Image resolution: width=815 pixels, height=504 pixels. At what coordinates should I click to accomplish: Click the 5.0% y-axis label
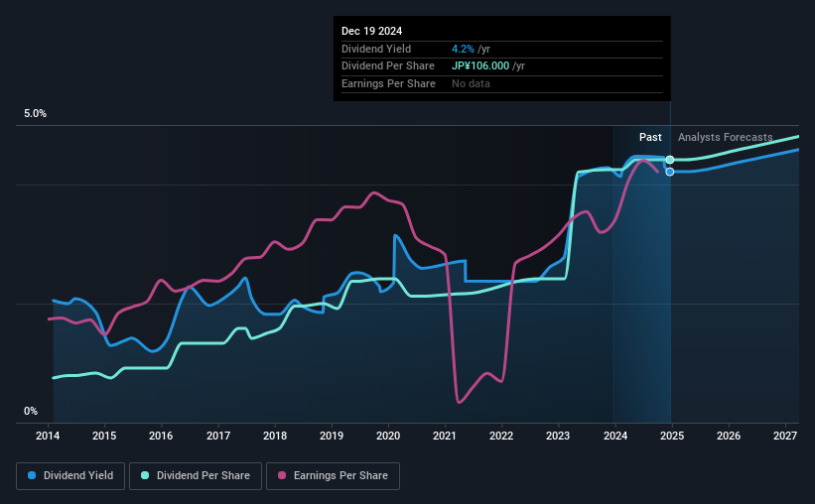pyautogui.click(x=36, y=114)
